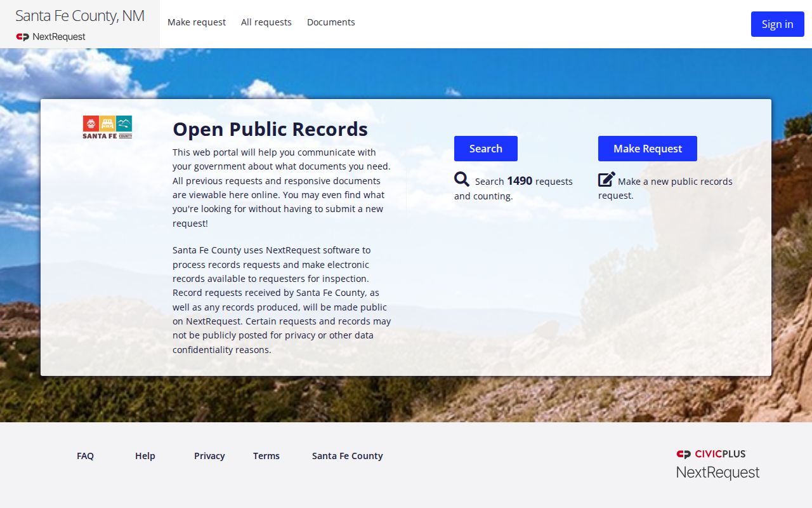Click the paragraph starting 'This web portal will help'
The height and width of the screenshot is (508, 812).
[282, 188]
